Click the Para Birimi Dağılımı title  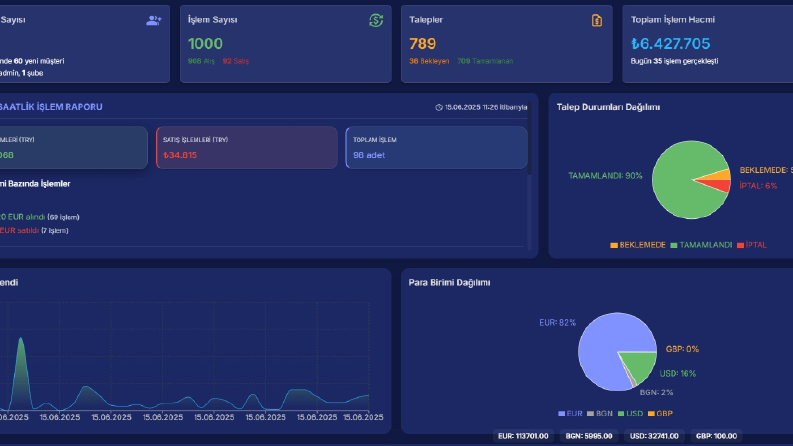[x=449, y=283]
